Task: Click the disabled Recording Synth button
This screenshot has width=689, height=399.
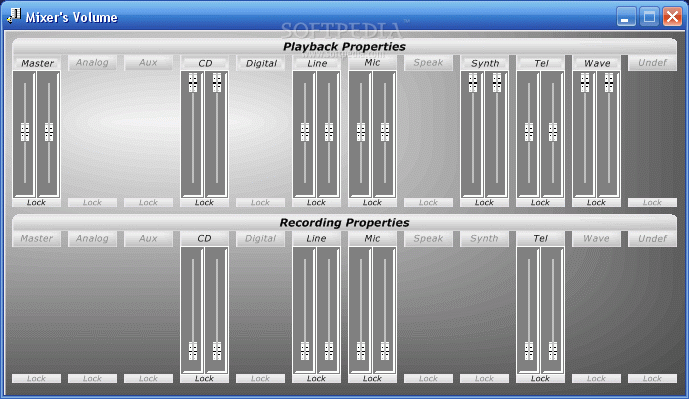Action: (x=484, y=239)
